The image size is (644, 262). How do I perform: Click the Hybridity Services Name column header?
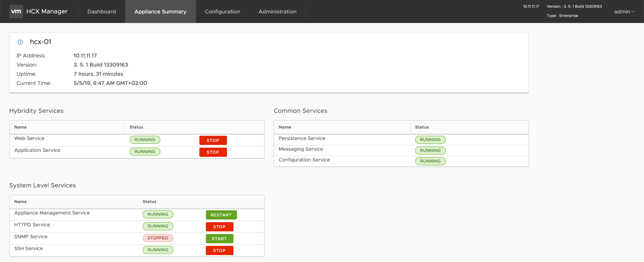(21, 127)
